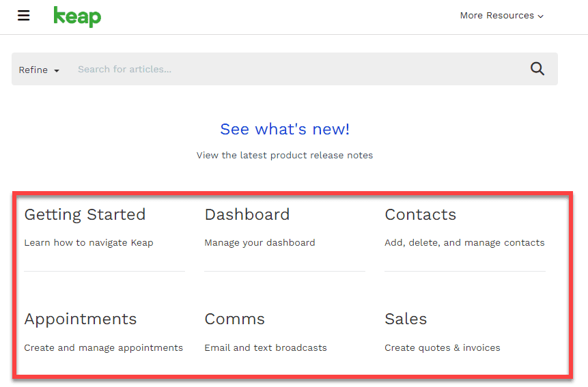Screen dimensions: 588x387
Task: Open the hamburger menu icon
Action: [x=24, y=16]
